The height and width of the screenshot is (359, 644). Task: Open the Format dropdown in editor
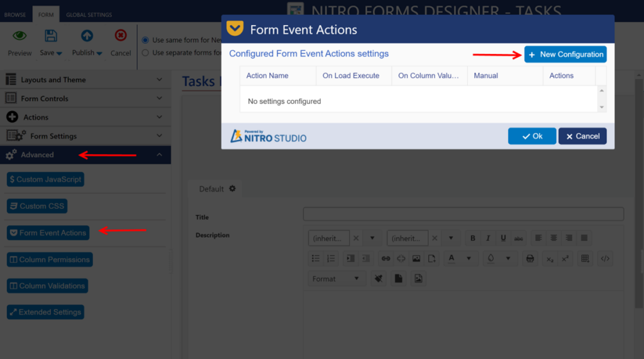point(337,279)
